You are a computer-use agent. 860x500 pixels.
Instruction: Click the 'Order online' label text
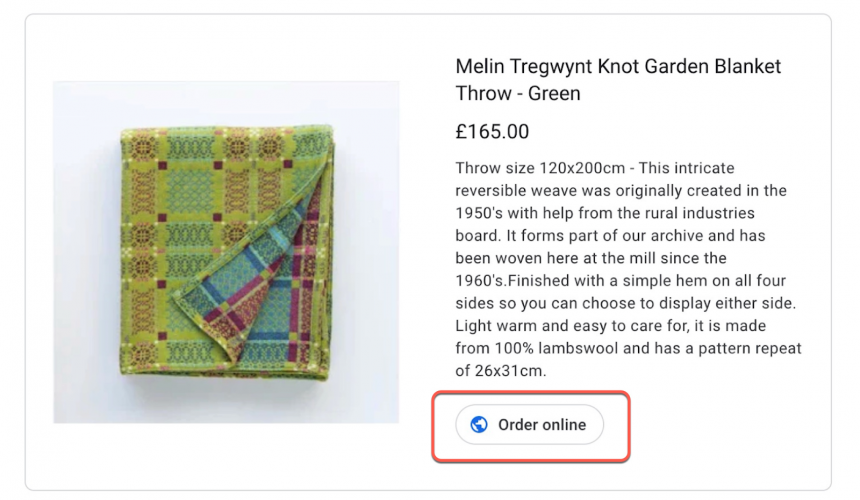click(542, 425)
